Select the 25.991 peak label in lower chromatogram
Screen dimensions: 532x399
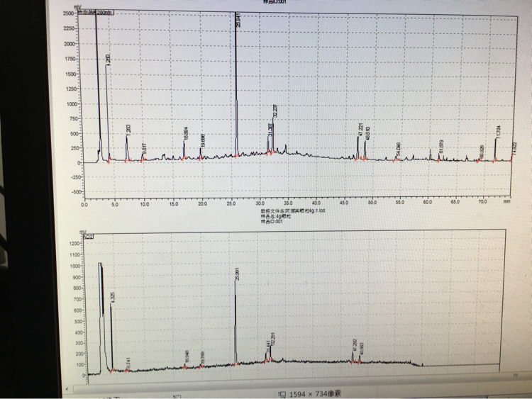pyautogui.click(x=237, y=274)
